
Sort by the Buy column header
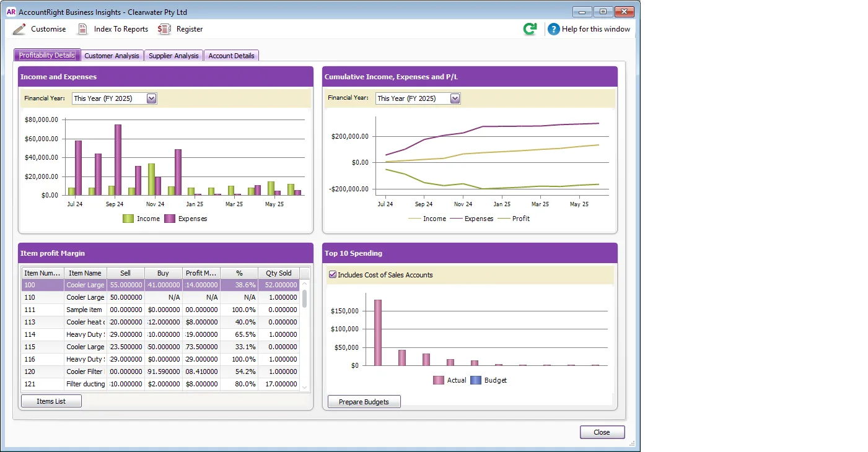coord(164,273)
